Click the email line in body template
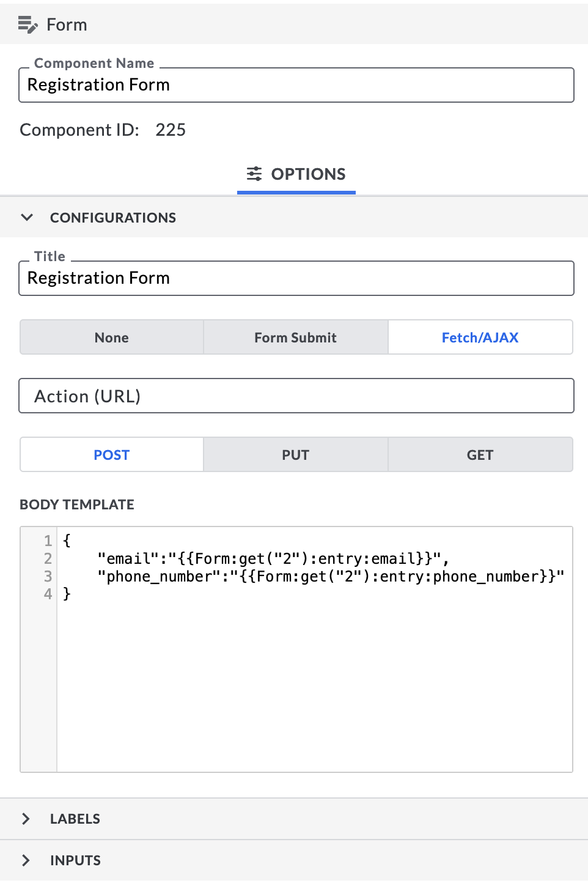588x894 pixels. point(273,558)
